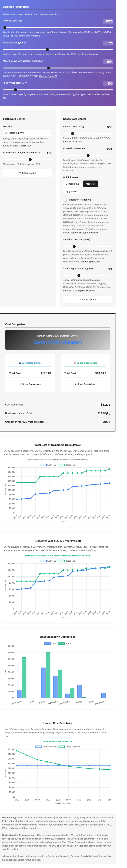Click the Project Start Year value 2026

(x=108, y=21)
